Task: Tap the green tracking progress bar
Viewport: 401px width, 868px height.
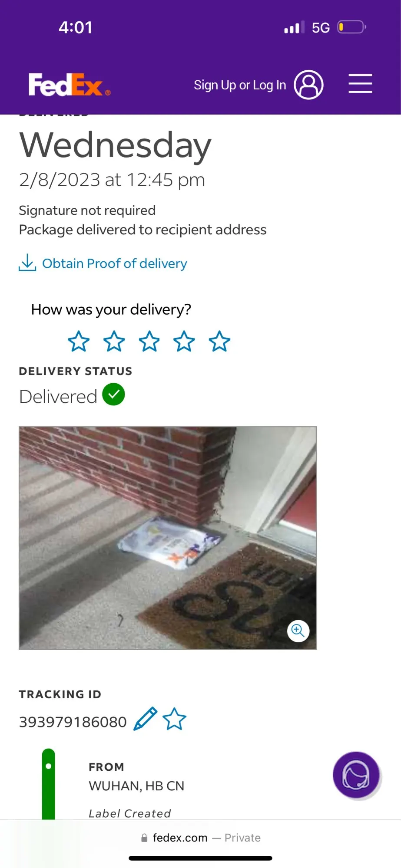Action: coord(48,784)
